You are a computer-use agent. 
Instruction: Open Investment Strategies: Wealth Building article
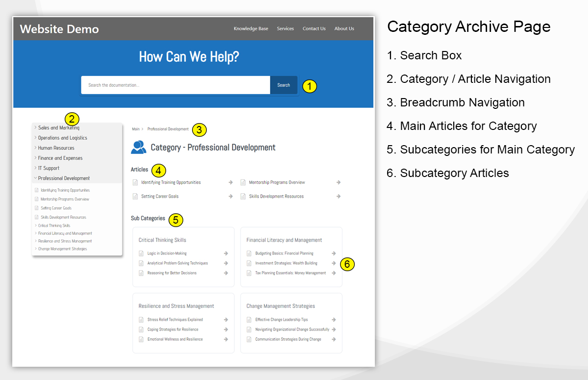(x=286, y=263)
